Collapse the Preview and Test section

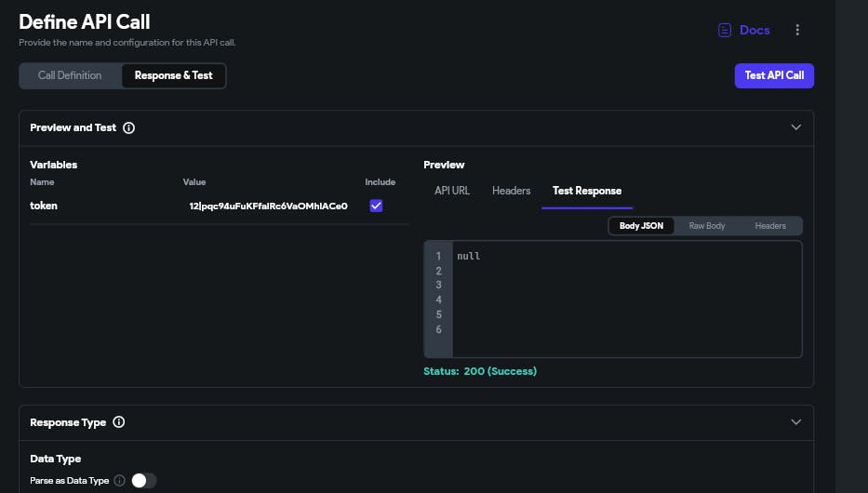click(x=796, y=127)
